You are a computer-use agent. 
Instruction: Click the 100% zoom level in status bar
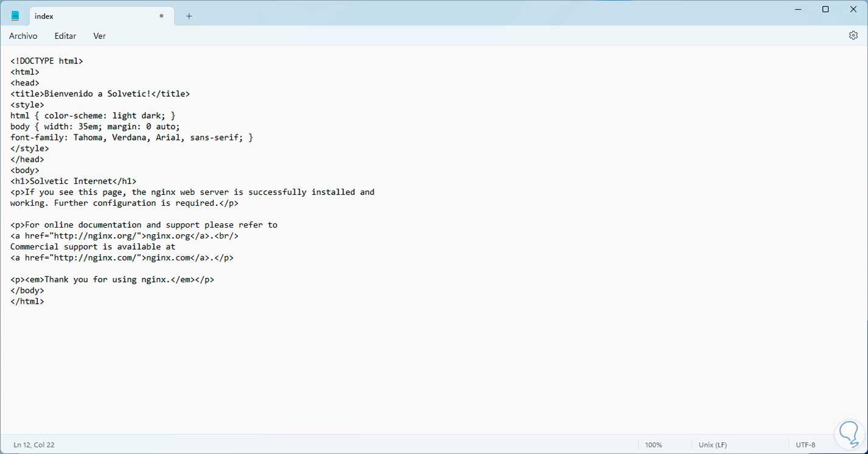click(653, 445)
